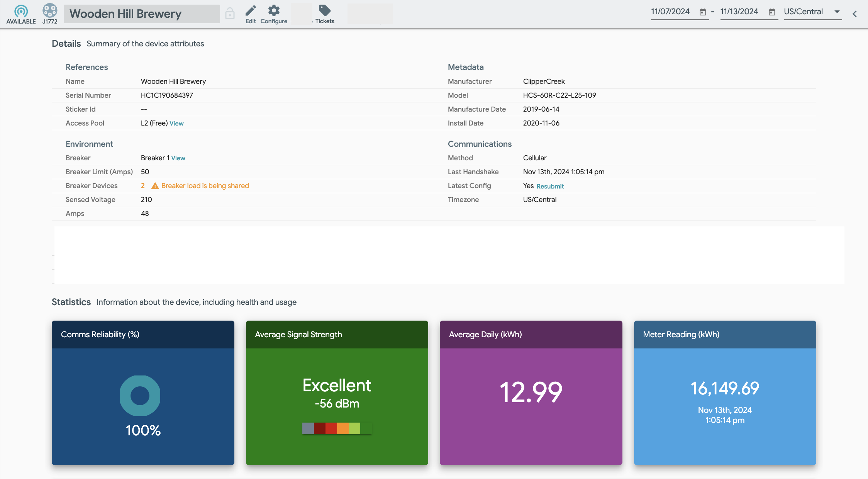Screen dimensions: 868x479
Task: Click the Communications section heading
Action: [480, 144]
